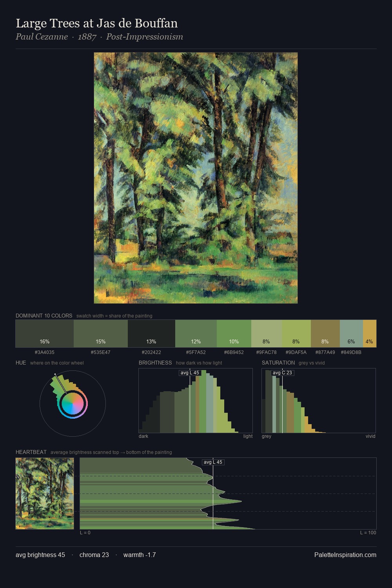Click the hex code #849D8B label
The height and width of the screenshot is (588, 392).
coord(351,352)
